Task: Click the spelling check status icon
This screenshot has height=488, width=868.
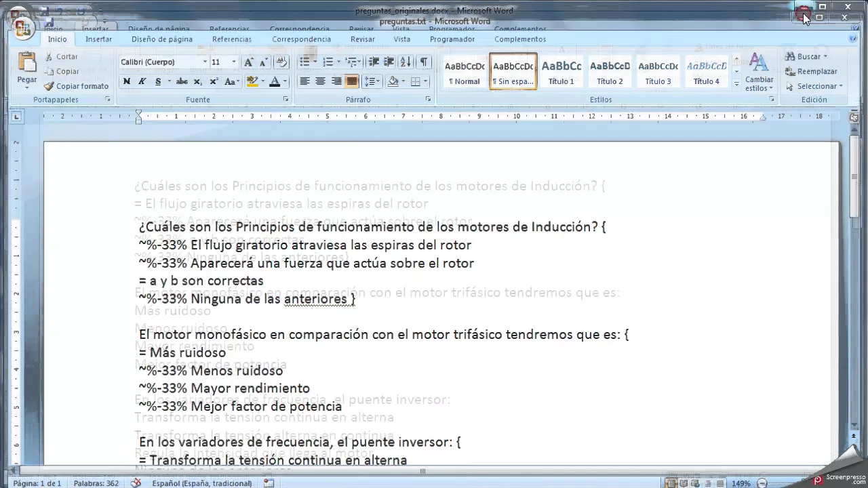Action: click(x=136, y=483)
